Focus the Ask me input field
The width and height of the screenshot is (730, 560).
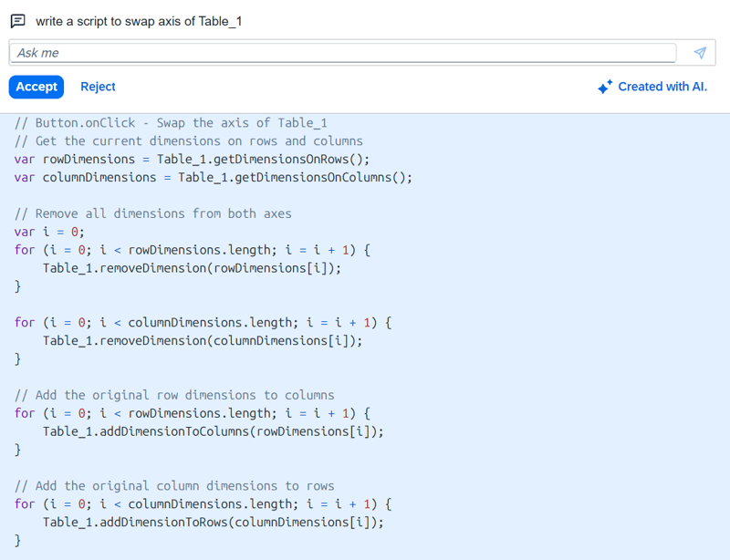coord(343,53)
